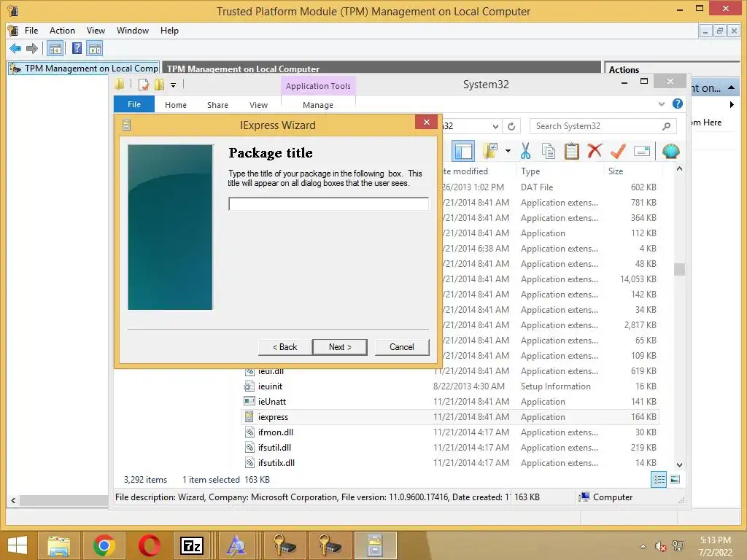Viewport: 747px width, 560px height.
Task: Open the Action menu
Action: 62,31
